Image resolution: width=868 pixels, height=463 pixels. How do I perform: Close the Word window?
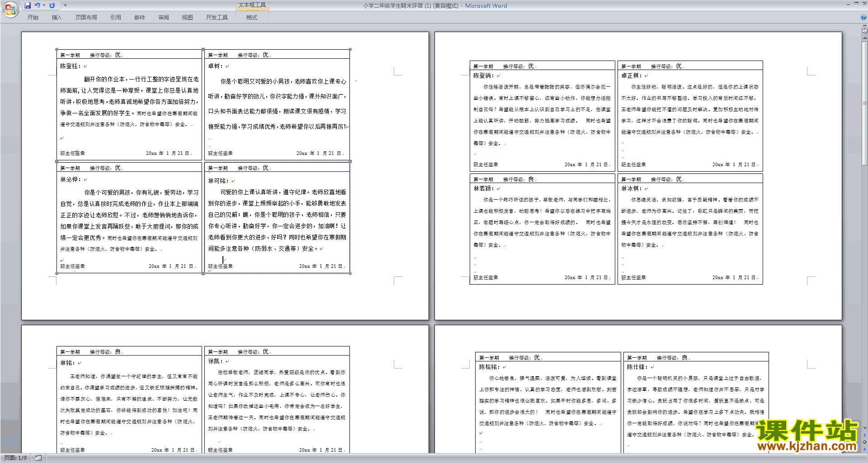(864, 4)
